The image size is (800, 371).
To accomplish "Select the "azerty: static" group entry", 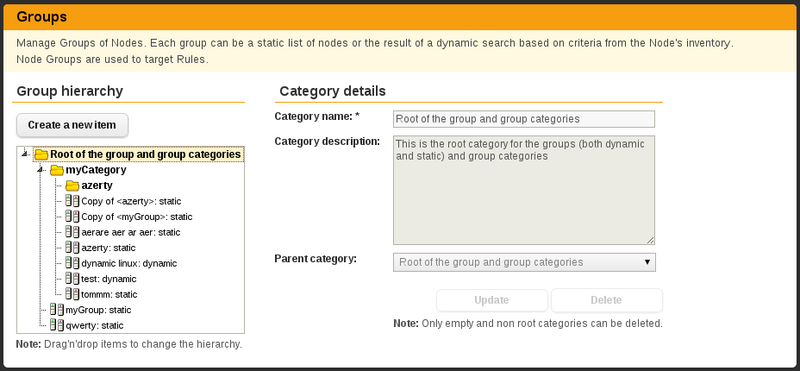I will [108, 248].
